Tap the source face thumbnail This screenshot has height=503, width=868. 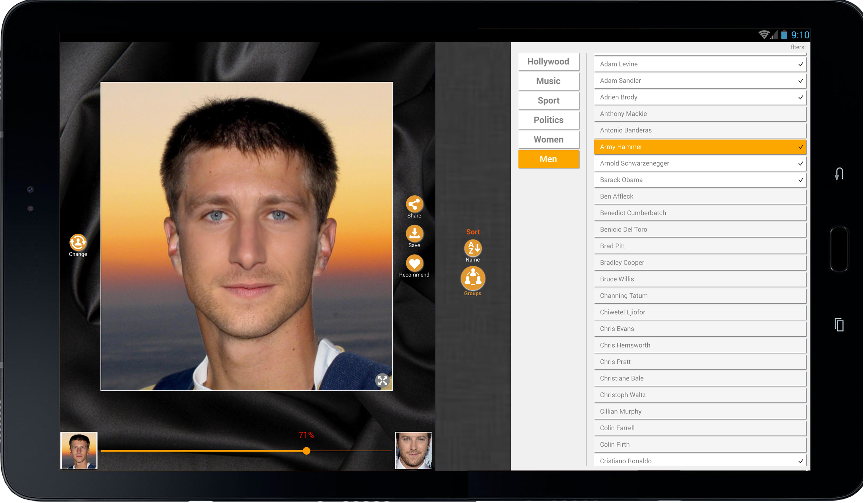79,450
